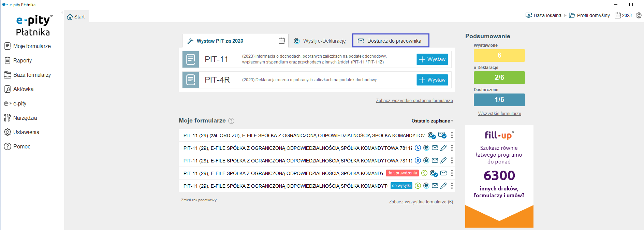Expand the 'Ostatnio zapisane' sort dropdown
Screen dimensions: 644x230
[x=432, y=121]
